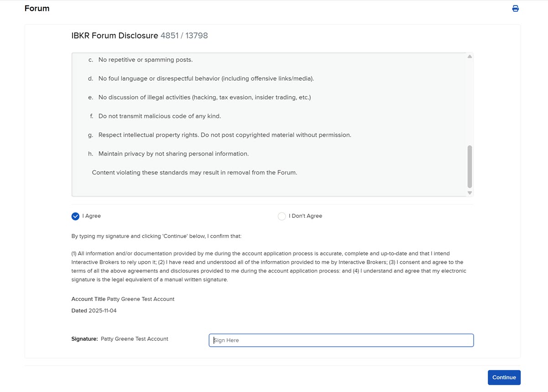548x392 pixels.
Task: Click the scroll-down arrow below the disclosure text
Action: [470, 193]
